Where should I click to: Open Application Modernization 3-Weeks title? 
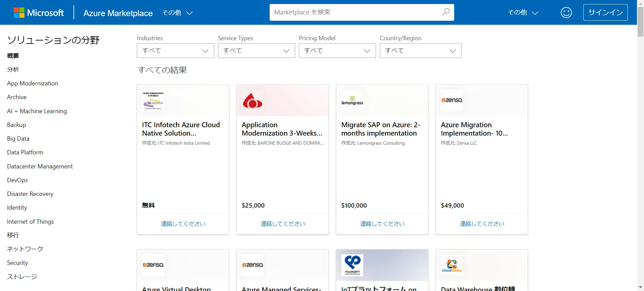[282, 129]
